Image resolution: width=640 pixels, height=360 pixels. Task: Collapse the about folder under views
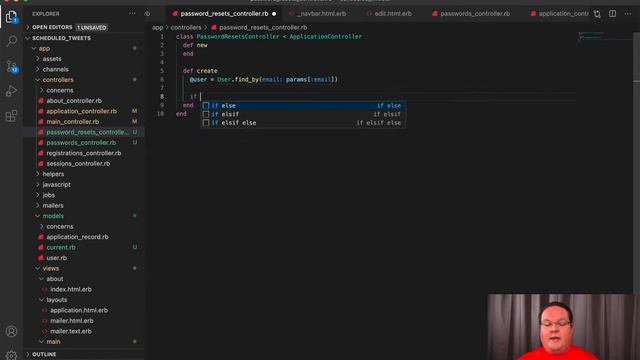click(42, 279)
